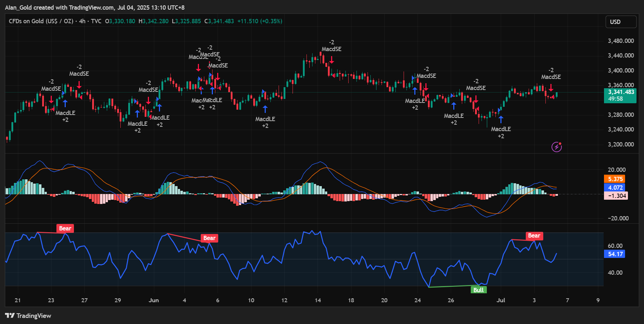
Task: Click the Alan_Gold created with TradingView.com header
Action: coord(95,8)
